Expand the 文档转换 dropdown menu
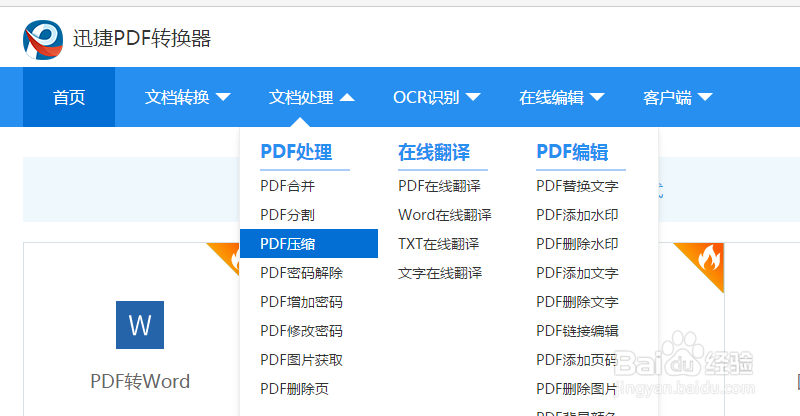The height and width of the screenshot is (416, 800). (188, 97)
